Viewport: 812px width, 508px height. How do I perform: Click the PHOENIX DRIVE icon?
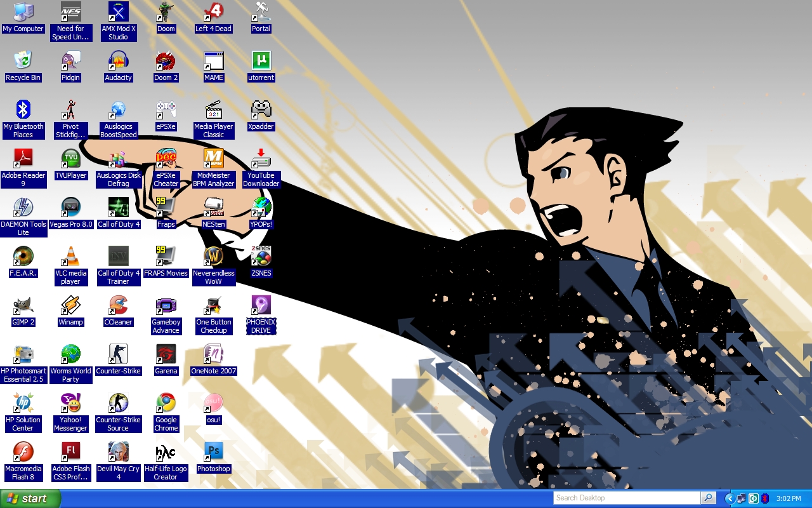click(x=261, y=305)
